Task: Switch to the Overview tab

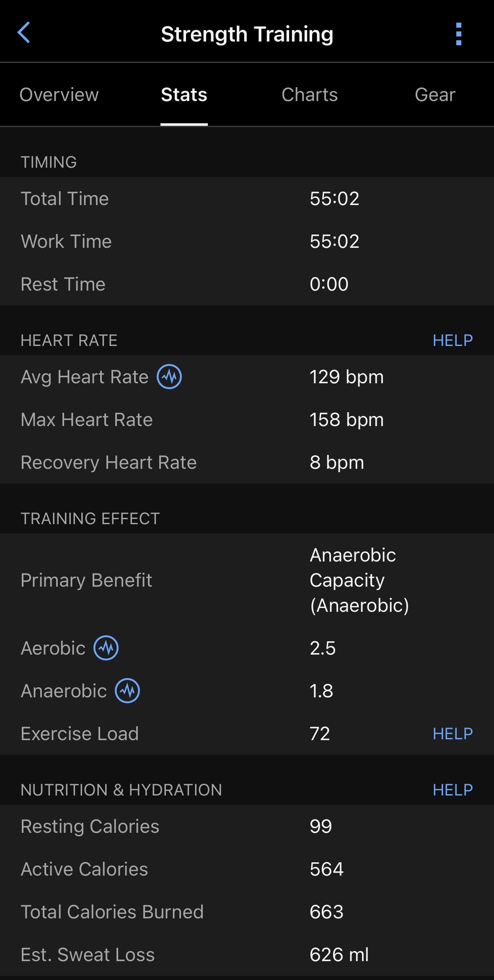Action: click(59, 95)
